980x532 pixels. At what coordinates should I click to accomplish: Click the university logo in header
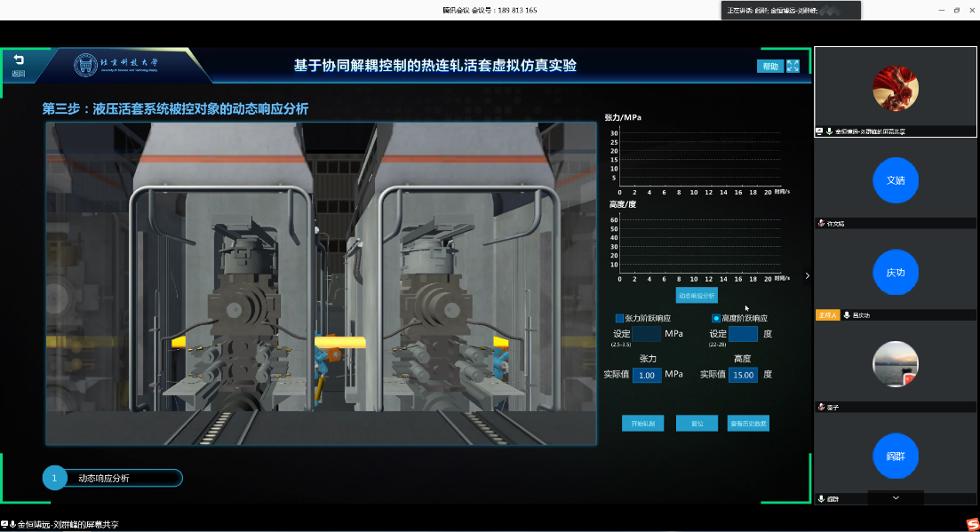[x=88, y=65]
